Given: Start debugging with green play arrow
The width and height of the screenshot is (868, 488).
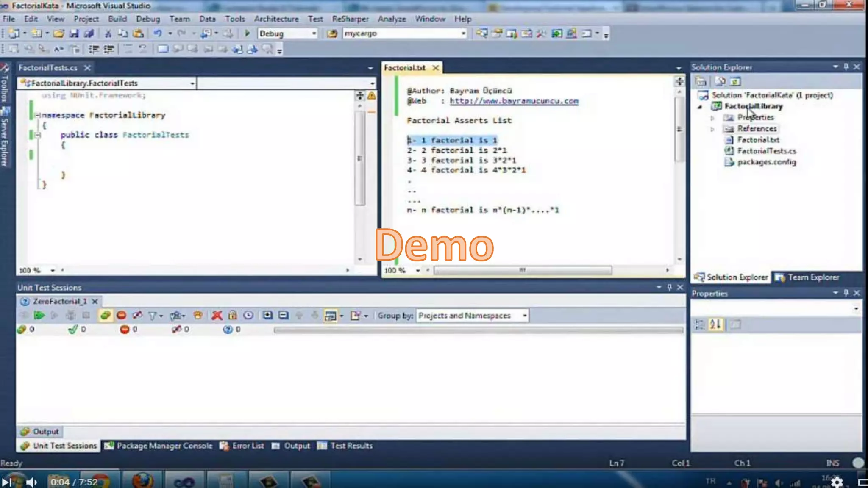Looking at the screenshot, I should point(247,33).
